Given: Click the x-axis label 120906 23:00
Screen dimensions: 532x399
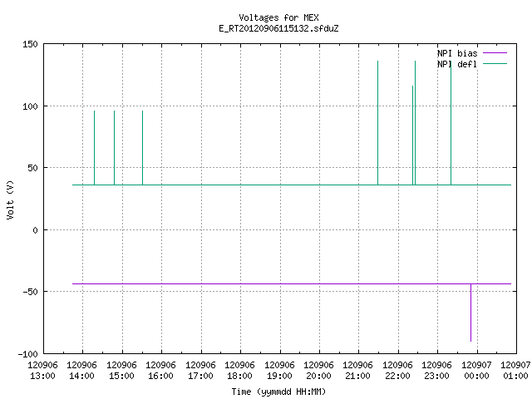Looking at the screenshot, I should tap(437, 371).
